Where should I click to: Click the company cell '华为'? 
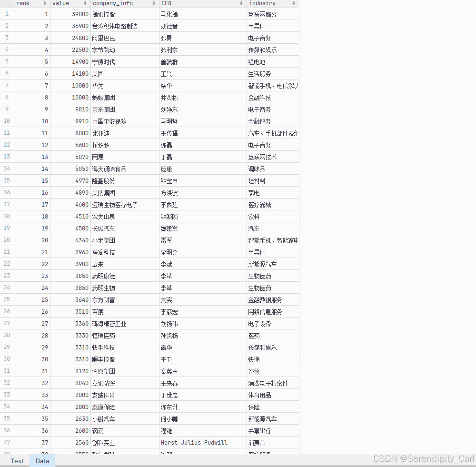pos(125,86)
